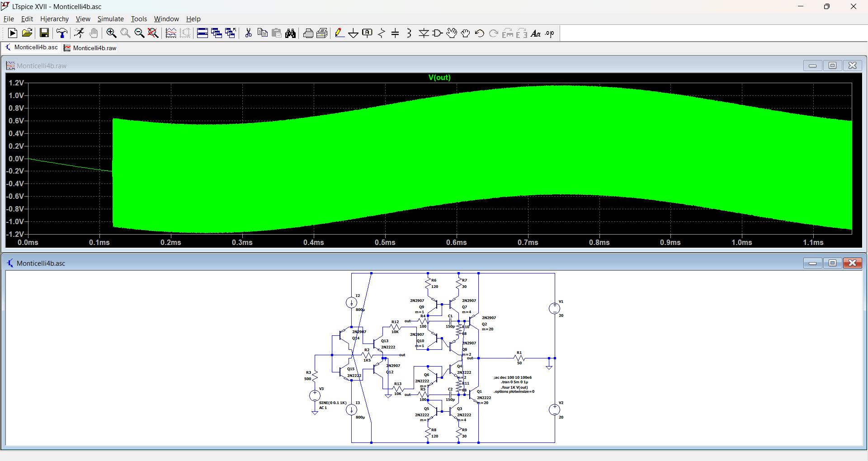Minimize the Monticelli4b.asc schematic window

(812, 263)
